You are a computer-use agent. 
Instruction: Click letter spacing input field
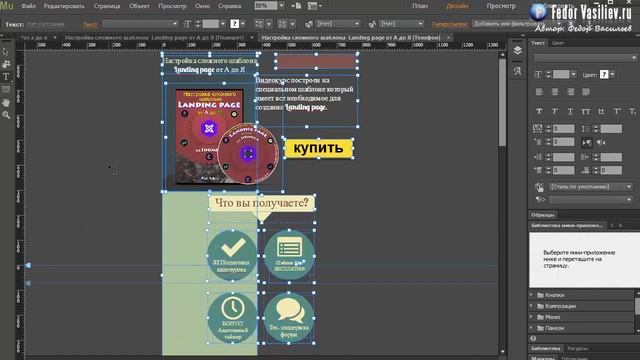[563, 129]
